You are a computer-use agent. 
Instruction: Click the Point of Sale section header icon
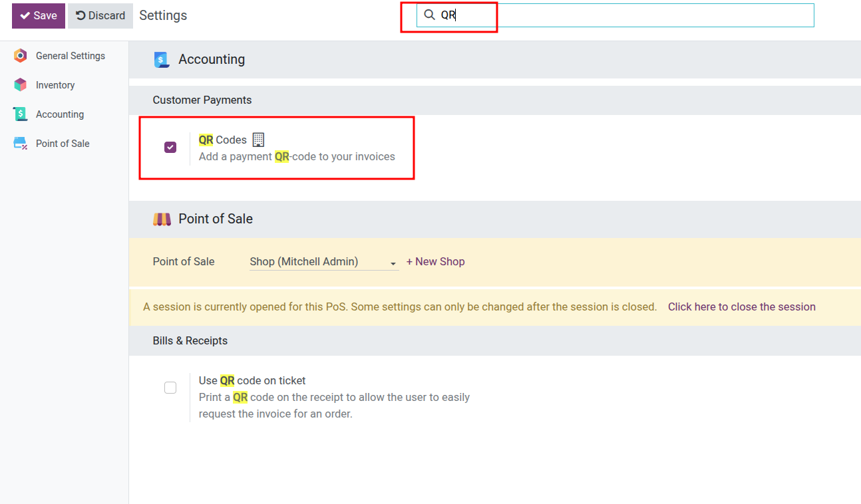click(162, 219)
